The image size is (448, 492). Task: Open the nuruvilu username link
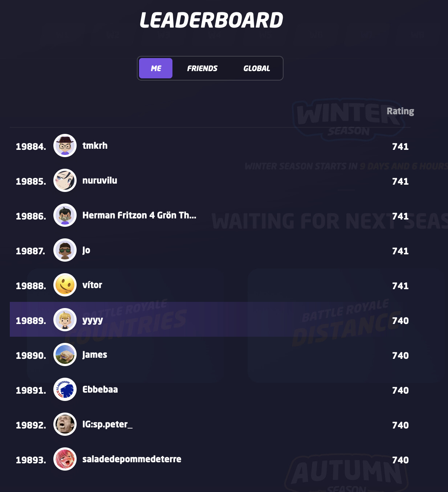pos(99,181)
